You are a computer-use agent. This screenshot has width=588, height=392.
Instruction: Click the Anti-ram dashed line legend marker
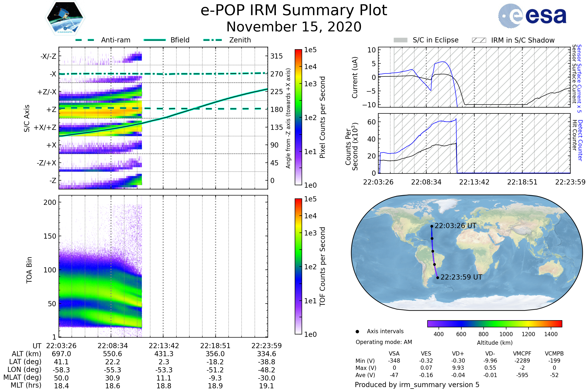(85, 40)
